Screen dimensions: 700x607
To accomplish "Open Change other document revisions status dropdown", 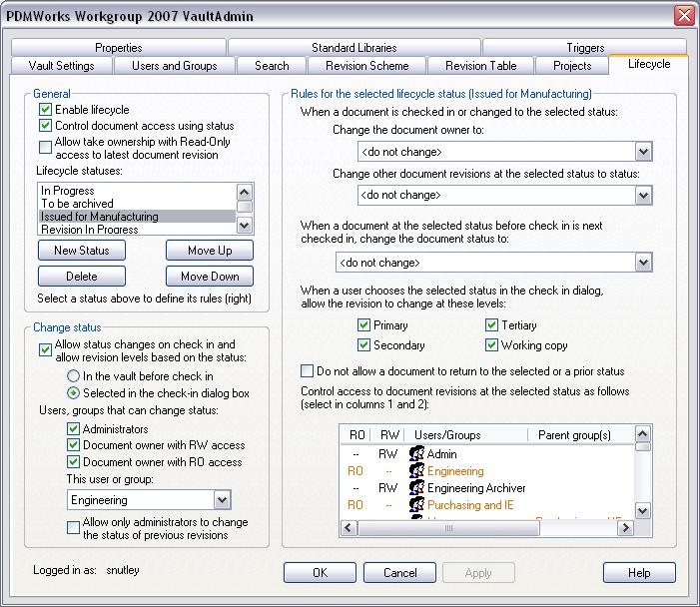I will click(x=643, y=195).
